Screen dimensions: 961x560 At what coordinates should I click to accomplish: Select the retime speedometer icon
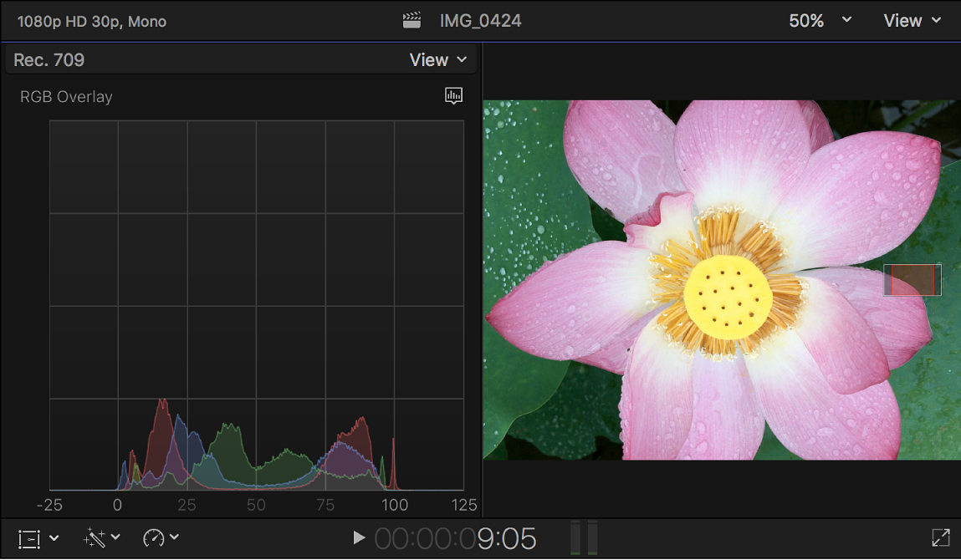[x=154, y=537]
